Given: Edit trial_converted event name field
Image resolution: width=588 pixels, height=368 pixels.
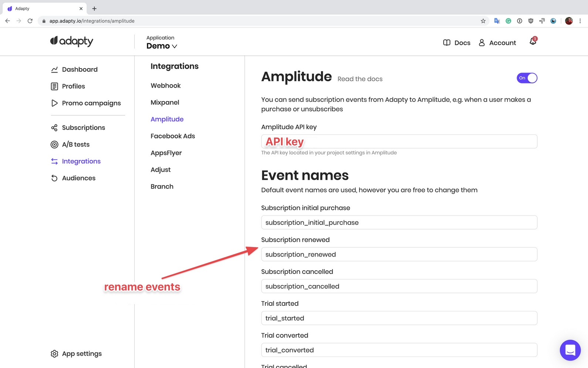Looking at the screenshot, I should point(399,350).
